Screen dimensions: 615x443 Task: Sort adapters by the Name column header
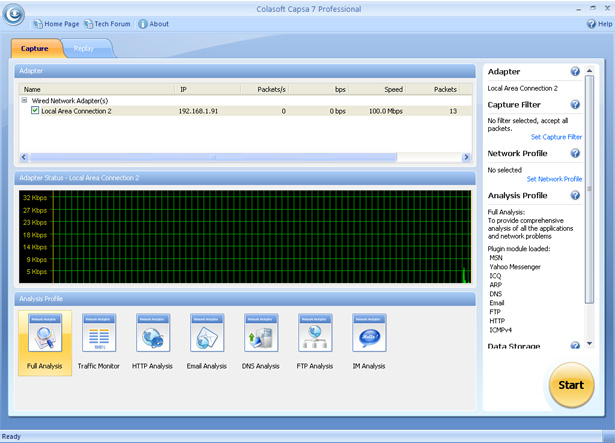coord(97,89)
